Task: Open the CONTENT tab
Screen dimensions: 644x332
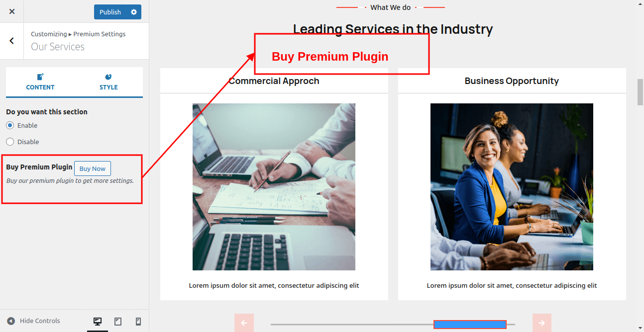Action: click(40, 82)
